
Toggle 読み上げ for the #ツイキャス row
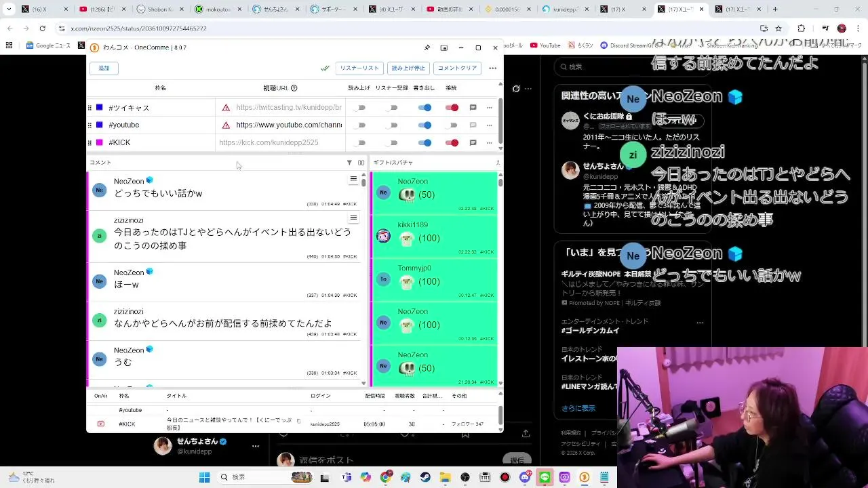pyautogui.click(x=360, y=107)
